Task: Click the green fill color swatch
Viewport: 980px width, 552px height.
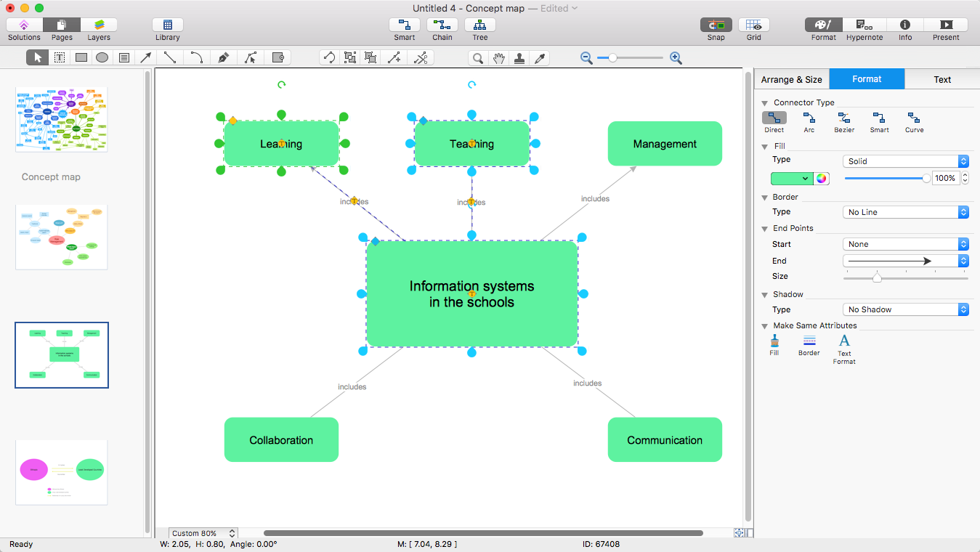Action: pyautogui.click(x=791, y=179)
